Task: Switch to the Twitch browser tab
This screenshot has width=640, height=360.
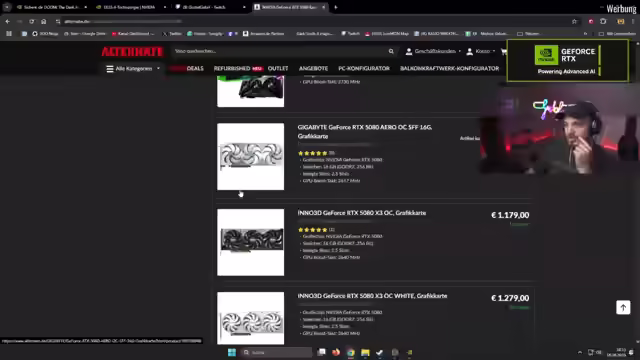Action: point(209,7)
